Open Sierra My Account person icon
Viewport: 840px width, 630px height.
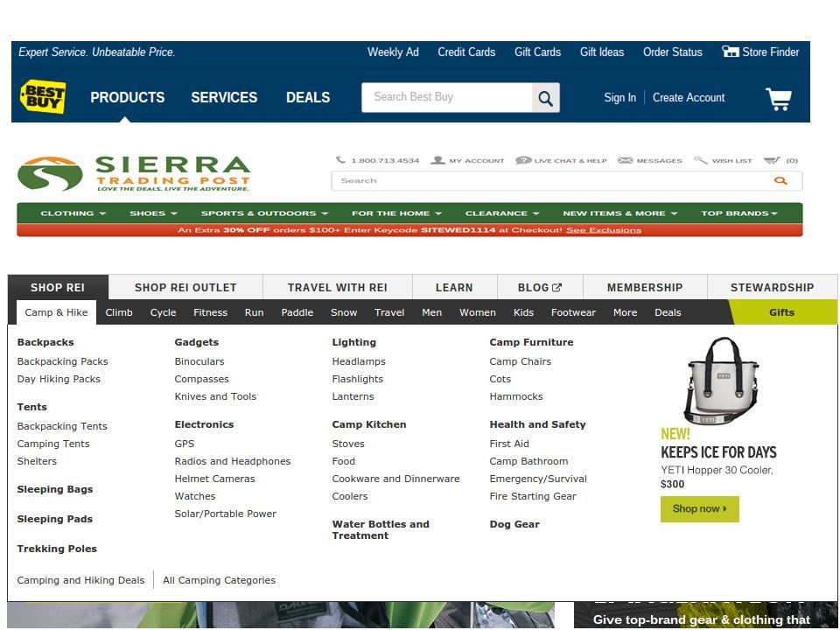click(438, 160)
